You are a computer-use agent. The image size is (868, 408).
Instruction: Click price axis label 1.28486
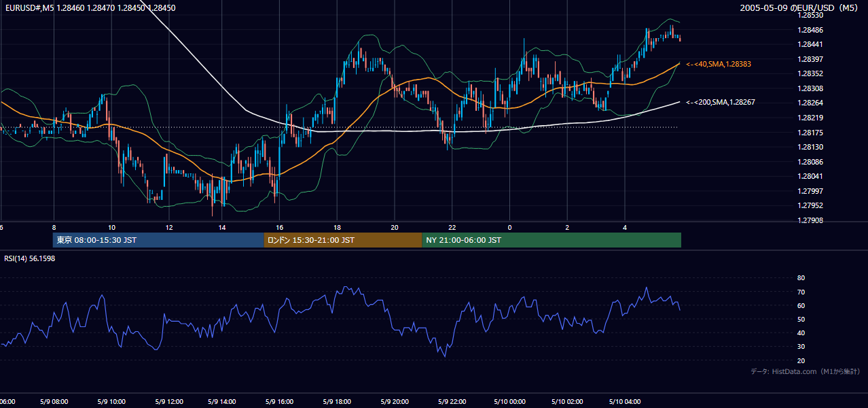pyautogui.click(x=810, y=30)
